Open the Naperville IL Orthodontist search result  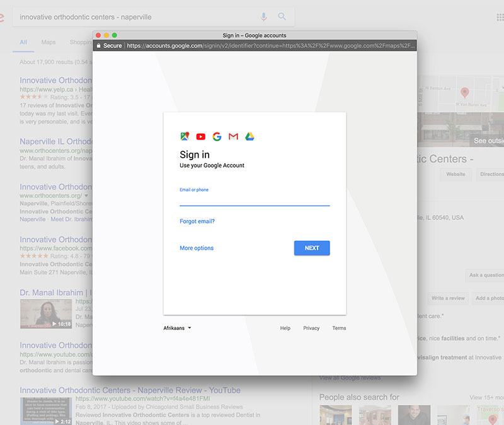(56, 141)
